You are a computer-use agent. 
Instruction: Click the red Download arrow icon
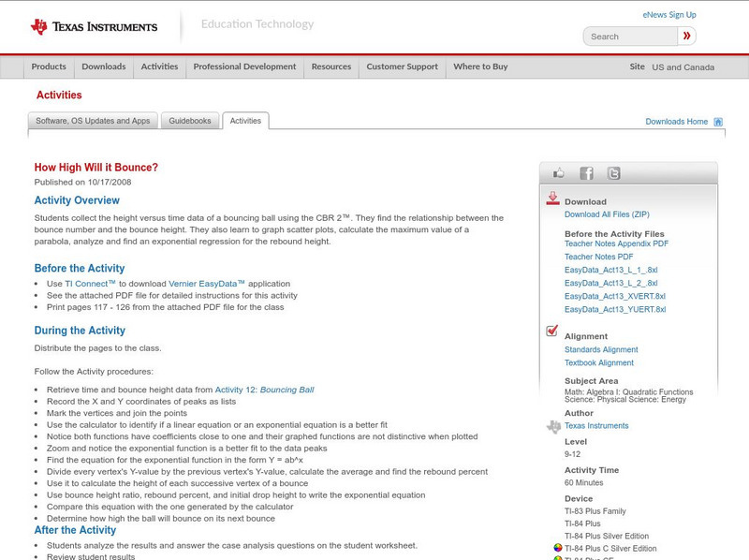552,199
